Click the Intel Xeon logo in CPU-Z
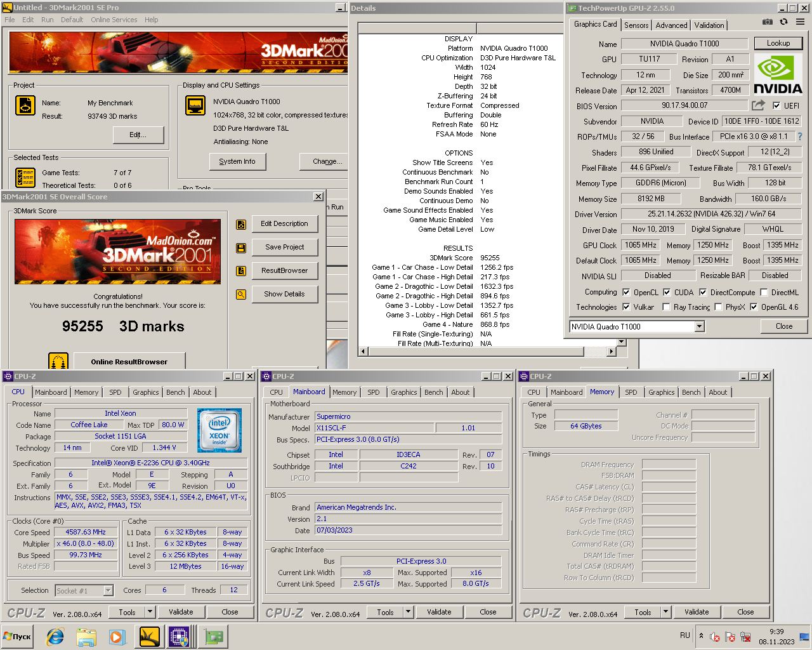Viewport: 812px width, 650px height. pyautogui.click(x=219, y=430)
